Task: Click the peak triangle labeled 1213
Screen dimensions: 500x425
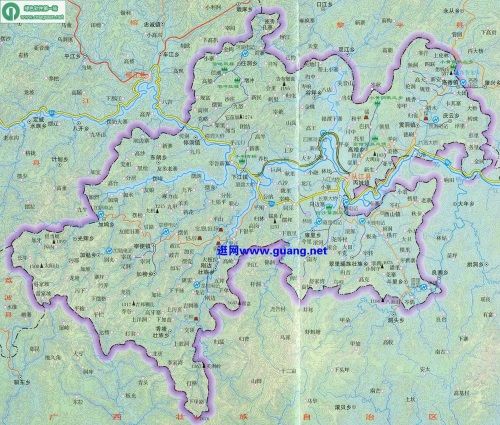Action: click(158, 210)
